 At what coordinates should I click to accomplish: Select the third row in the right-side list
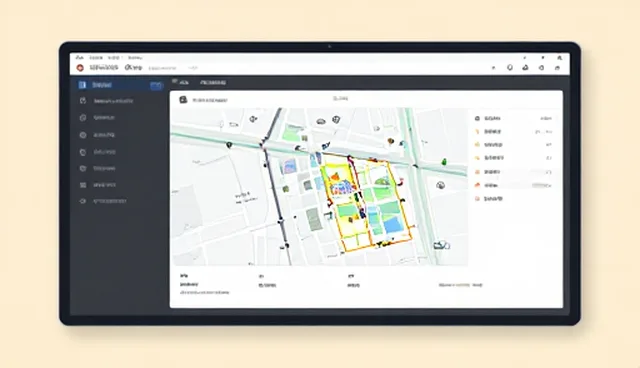click(x=513, y=145)
